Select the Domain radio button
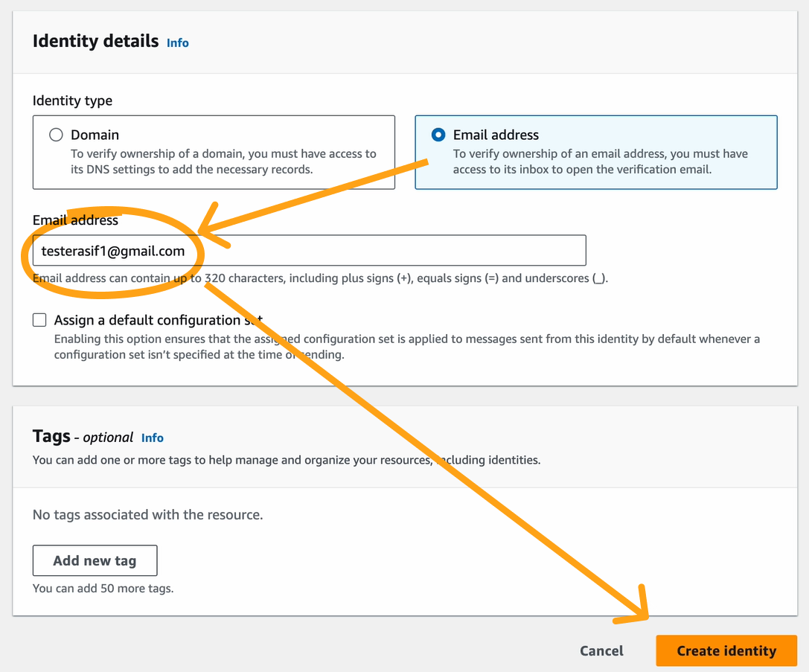Screen dimensions: 809x672 pos(56,135)
